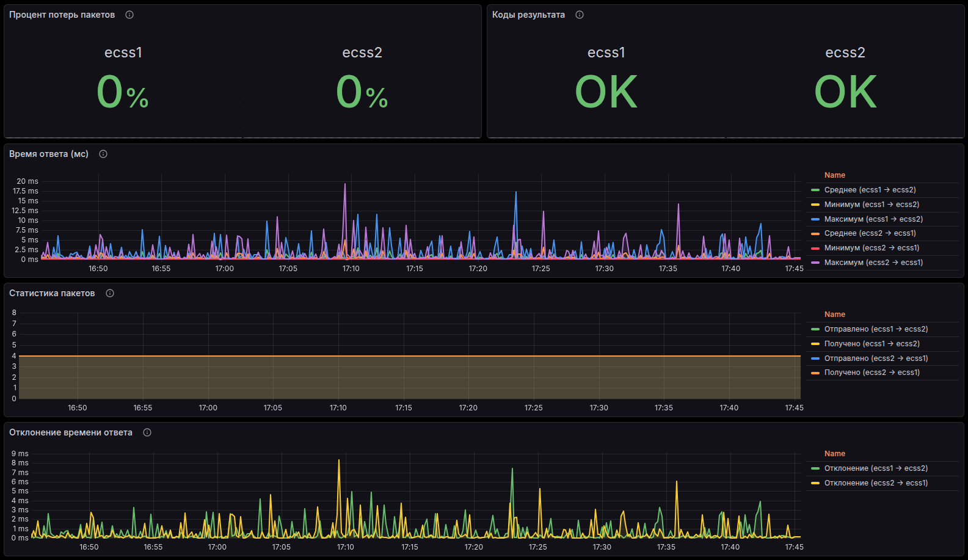Click info icon beside Отклонение времени ответа

(147, 432)
